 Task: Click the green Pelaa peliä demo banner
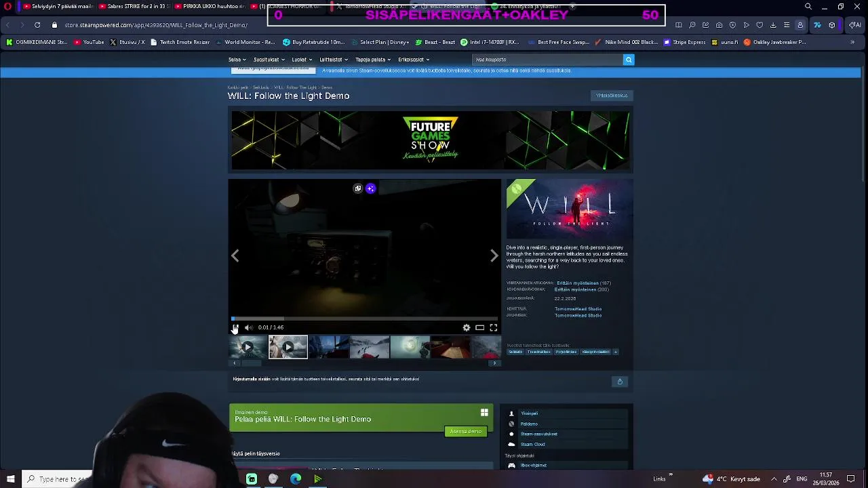[x=361, y=418]
